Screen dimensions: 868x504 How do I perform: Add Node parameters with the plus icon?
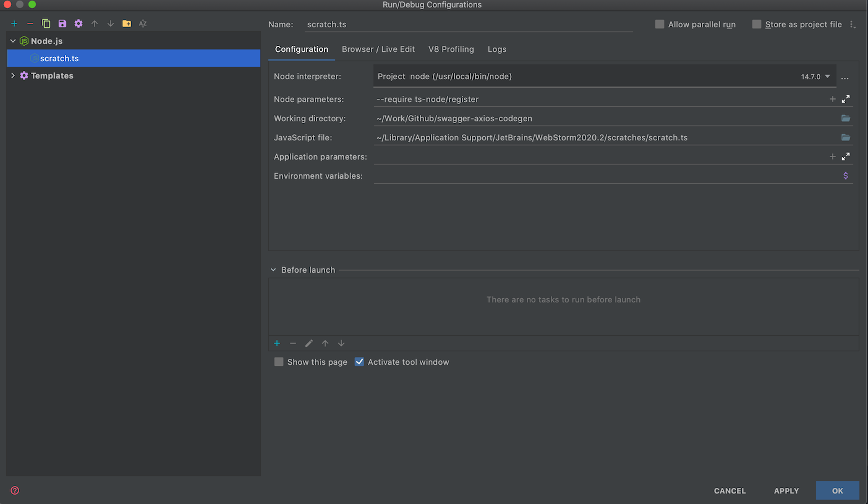[833, 99]
